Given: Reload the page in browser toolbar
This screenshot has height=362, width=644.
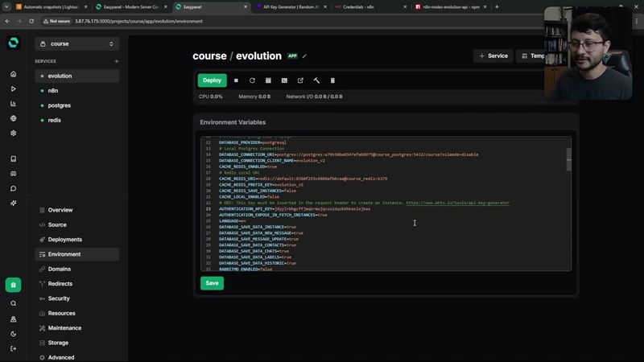Looking at the screenshot, I should point(31,21).
